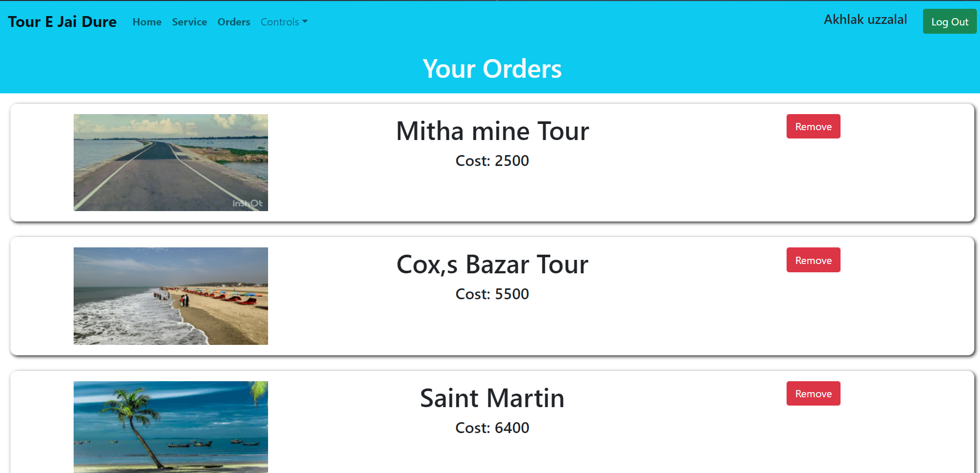Click the Saint Martin title
The image size is (980, 473).
492,398
